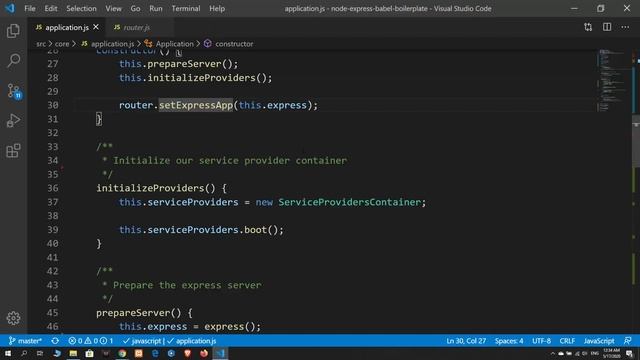Click the VS Code taskbar icon
Viewport: 640px width, 360px height.
(x=220, y=353)
